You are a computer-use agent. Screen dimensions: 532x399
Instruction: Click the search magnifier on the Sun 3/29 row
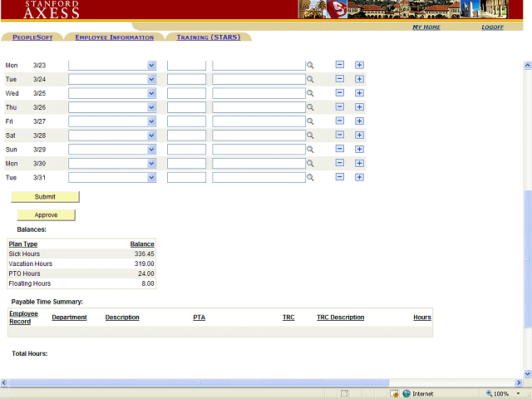(310, 150)
